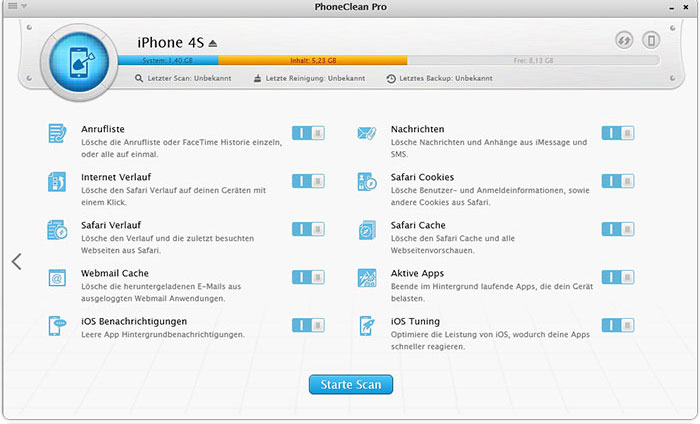Click Letztes Backup: Unbekannt text

click(446, 78)
